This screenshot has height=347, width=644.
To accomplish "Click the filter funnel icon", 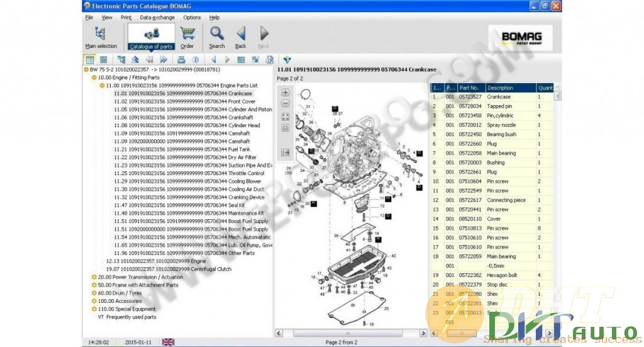I will click(x=287, y=60).
